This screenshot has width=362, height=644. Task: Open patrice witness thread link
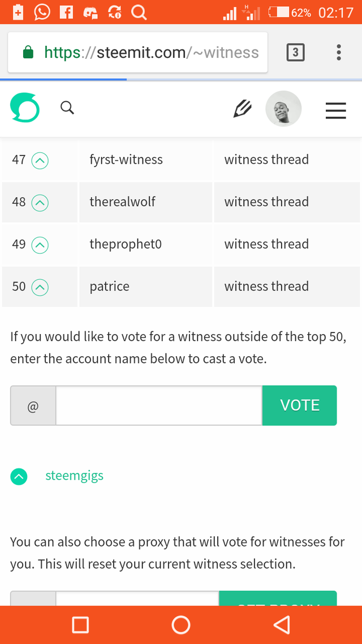pyautogui.click(x=266, y=286)
